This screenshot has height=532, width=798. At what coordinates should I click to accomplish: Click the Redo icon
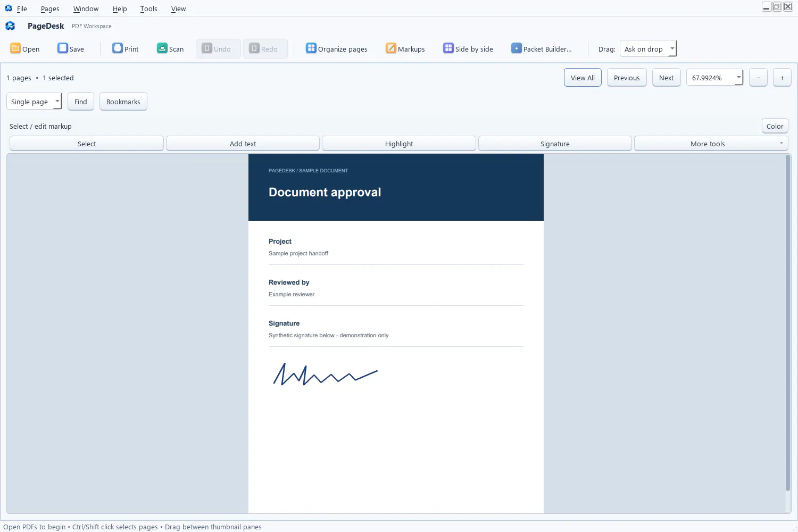pyautogui.click(x=254, y=48)
